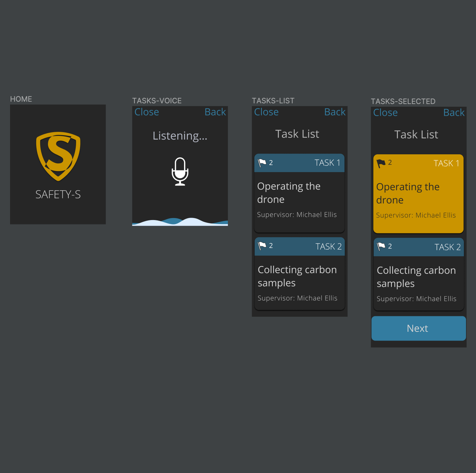The image size is (476, 473).
Task: Click the TASK 1 label in Tasks-Selected
Action: point(447,163)
